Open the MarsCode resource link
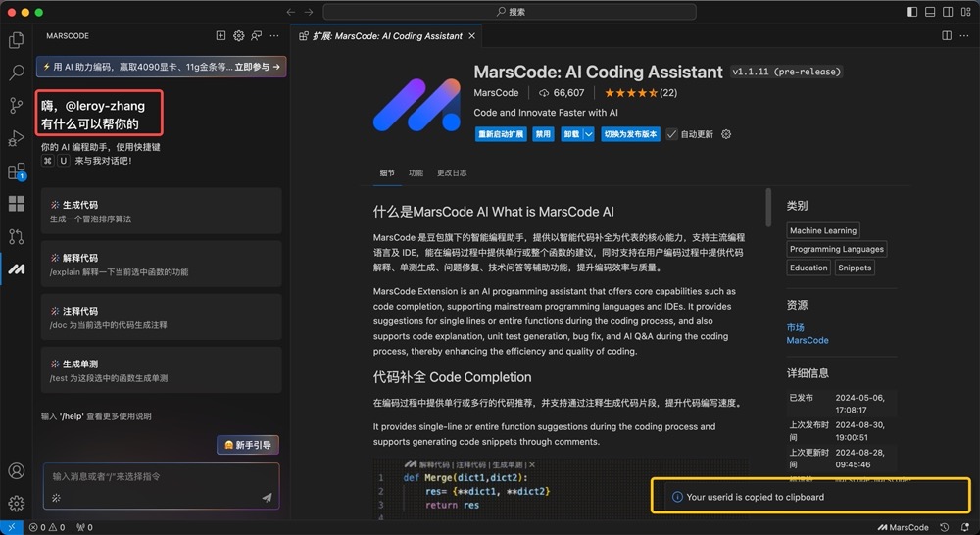 tap(808, 340)
